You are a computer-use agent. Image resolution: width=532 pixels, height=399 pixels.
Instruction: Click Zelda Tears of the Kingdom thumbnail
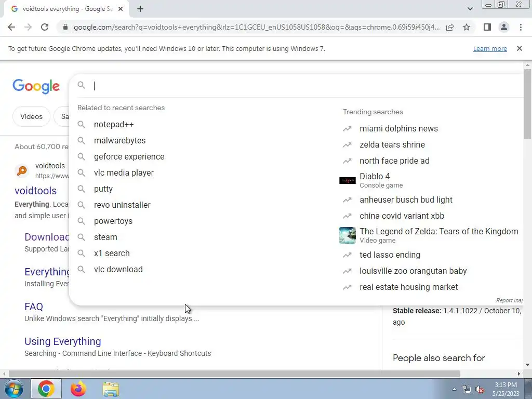coord(348,235)
